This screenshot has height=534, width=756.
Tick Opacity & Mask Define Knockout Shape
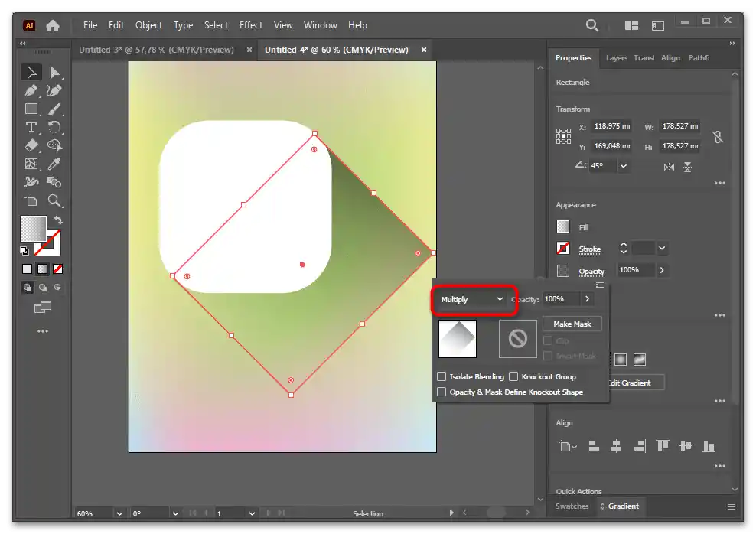tap(442, 392)
